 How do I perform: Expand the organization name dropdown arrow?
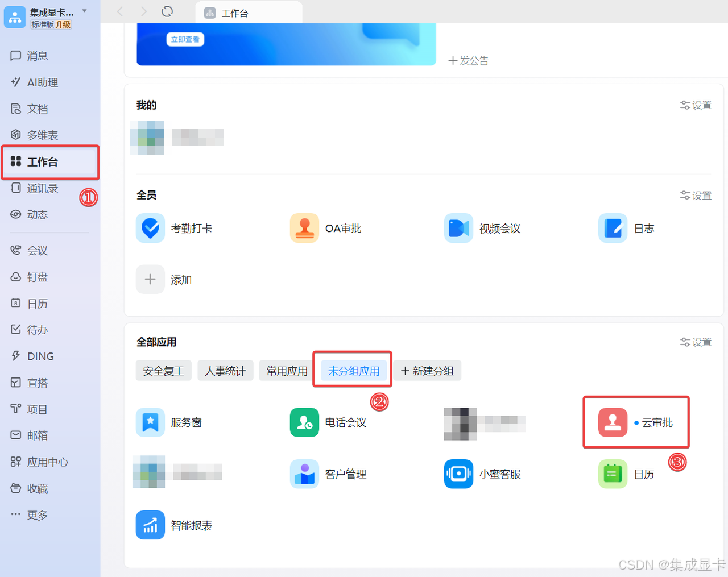click(x=84, y=11)
